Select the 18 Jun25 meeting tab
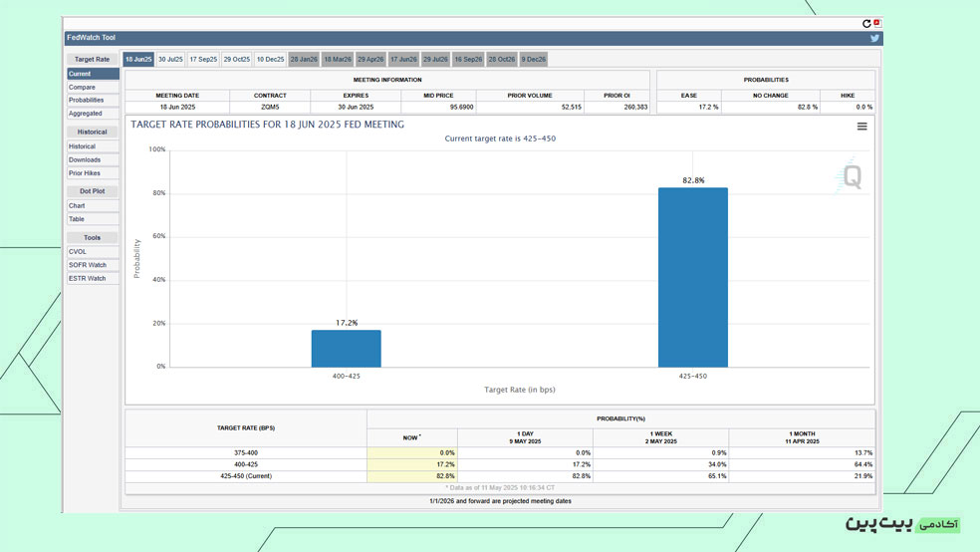The width and height of the screenshot is (980, 552). (138, 60)
